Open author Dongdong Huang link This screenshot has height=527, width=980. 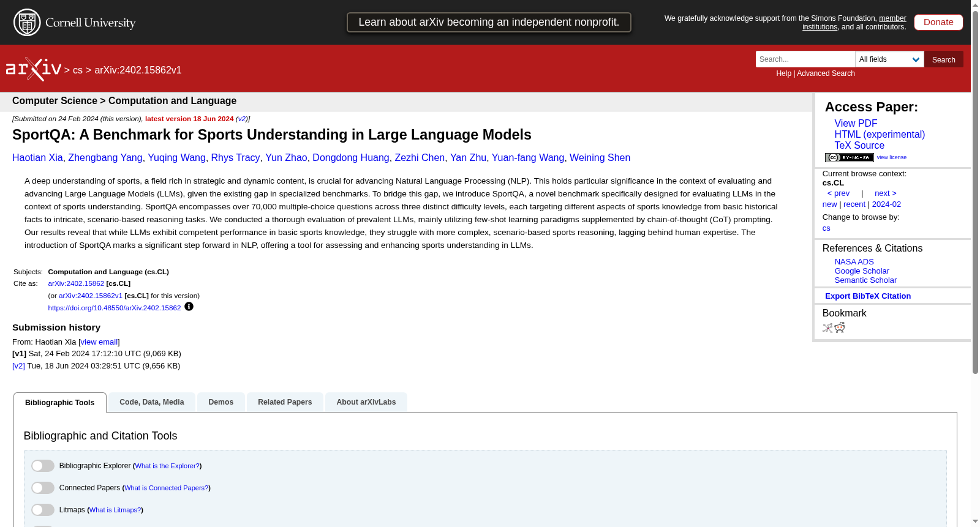(351, 158)
